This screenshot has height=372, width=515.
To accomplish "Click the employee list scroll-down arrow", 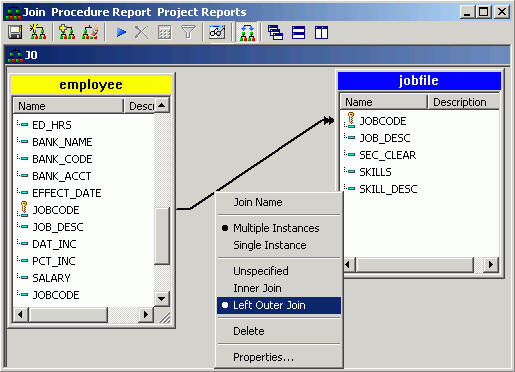I will pos(162,298).
